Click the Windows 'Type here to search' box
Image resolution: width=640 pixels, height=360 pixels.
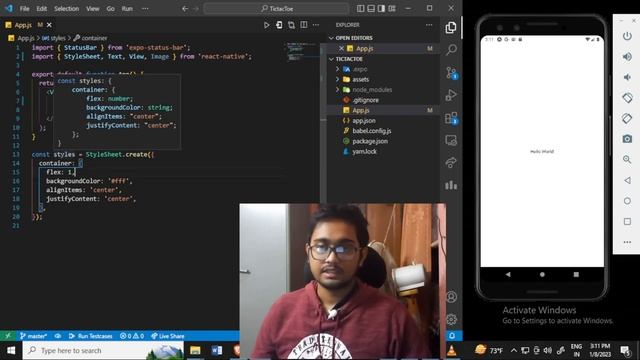[104, 350]
